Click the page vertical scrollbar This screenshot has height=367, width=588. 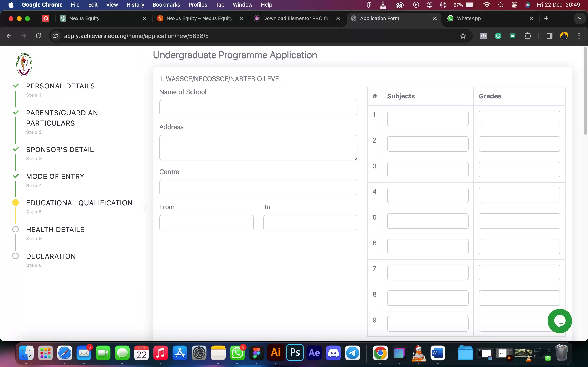pos(585,91)
